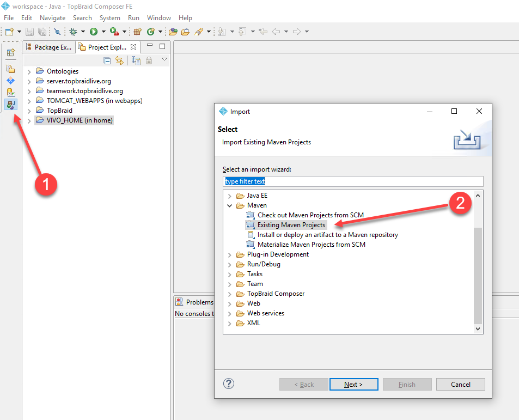519x420 pixels.
Task: Click the Last Edit Location icon
Action: click(263, 32)
